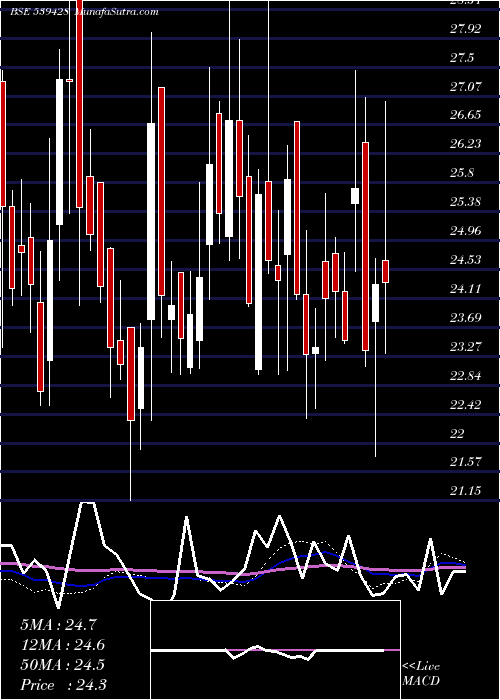500x700 pixels.
Task: Click the <<Live MACD label
Action: point(421,674)
